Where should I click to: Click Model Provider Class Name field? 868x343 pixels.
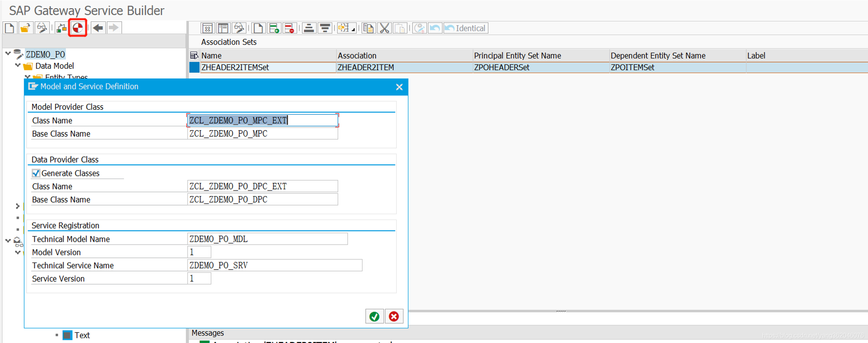click(x=263, y=120)
